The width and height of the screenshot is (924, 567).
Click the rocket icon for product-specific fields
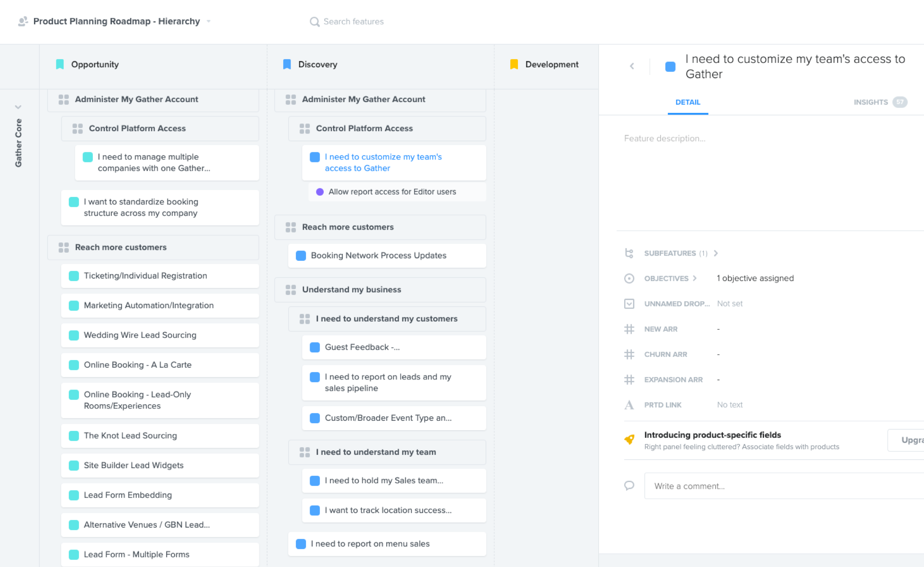(629, 439)
